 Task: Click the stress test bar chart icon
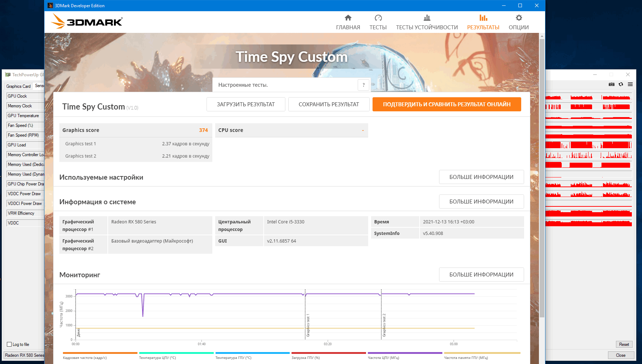[x=427, y=18]
